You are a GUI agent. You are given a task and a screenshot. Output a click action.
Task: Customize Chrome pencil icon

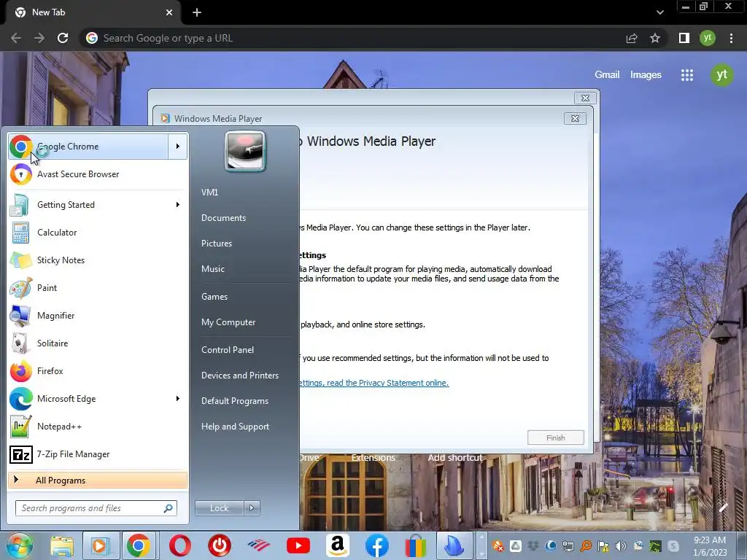pyautogui.click(x=723, y=507)
